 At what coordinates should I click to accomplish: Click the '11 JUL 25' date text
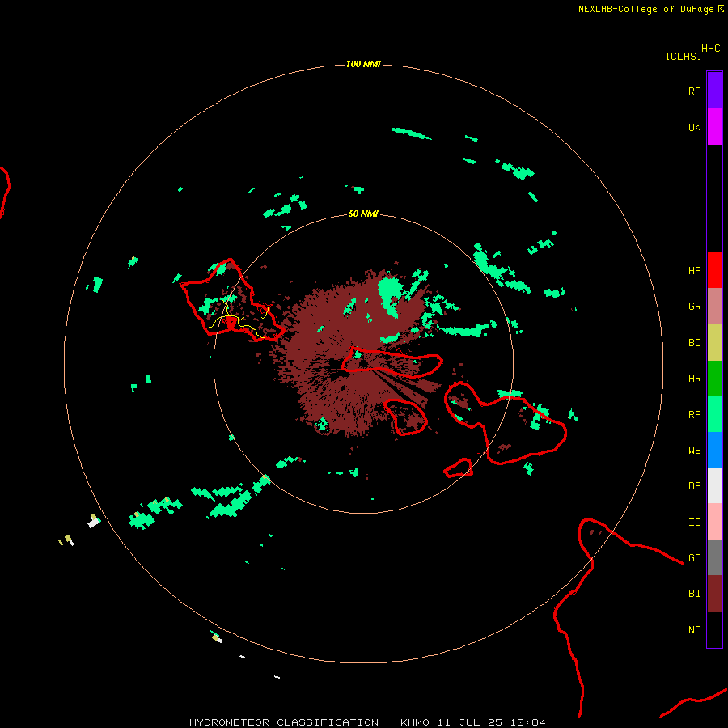(469, 722)
